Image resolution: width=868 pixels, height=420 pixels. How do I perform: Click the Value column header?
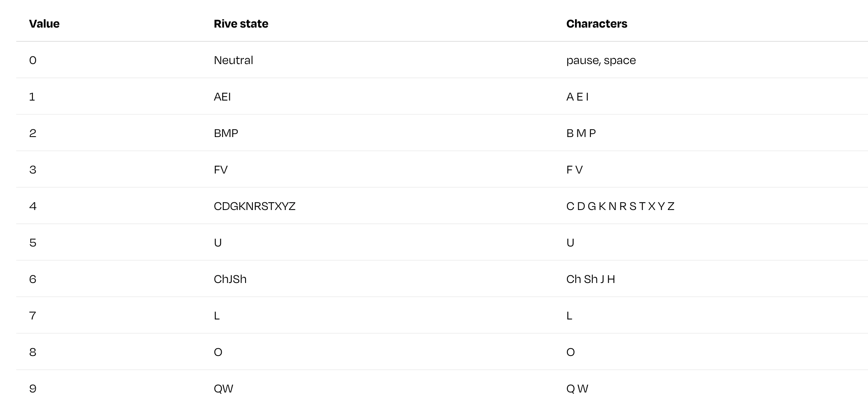(44, 24)
